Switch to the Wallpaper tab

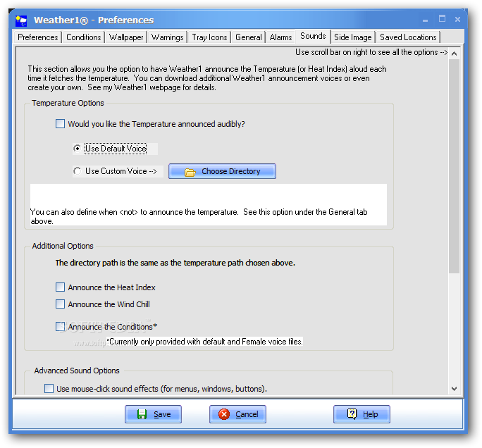pos(126,37)
